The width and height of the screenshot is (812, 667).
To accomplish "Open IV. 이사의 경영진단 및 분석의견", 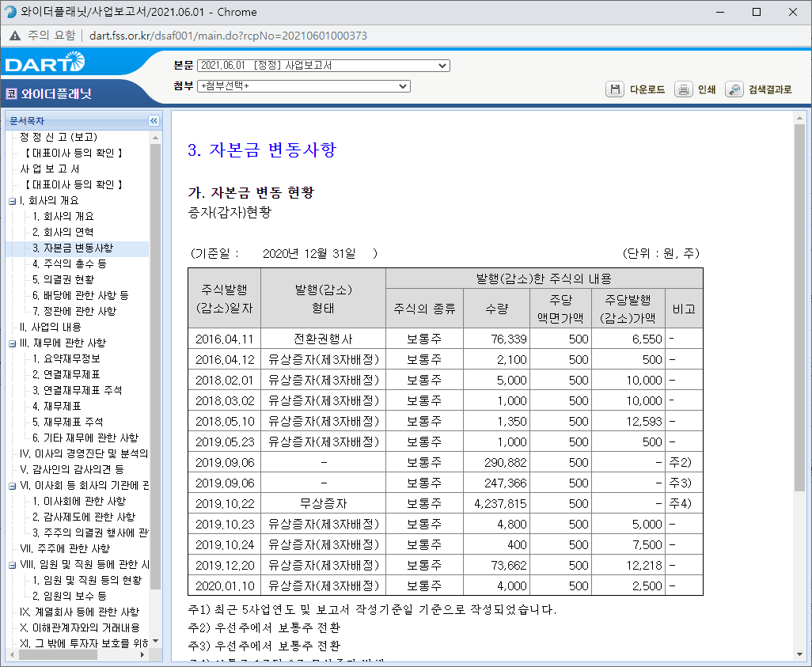I will [84, 453].
